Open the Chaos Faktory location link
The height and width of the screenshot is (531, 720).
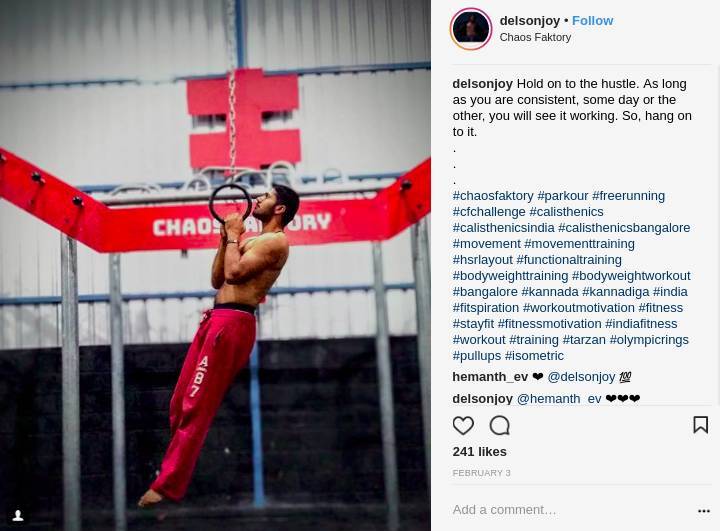coord(535,37)
